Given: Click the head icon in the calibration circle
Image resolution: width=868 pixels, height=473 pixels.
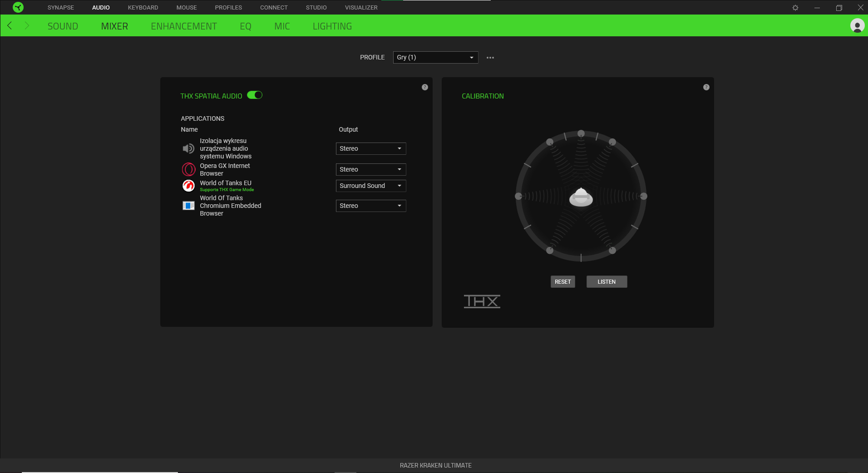Looking at the screenshot, I should [581, 197].
